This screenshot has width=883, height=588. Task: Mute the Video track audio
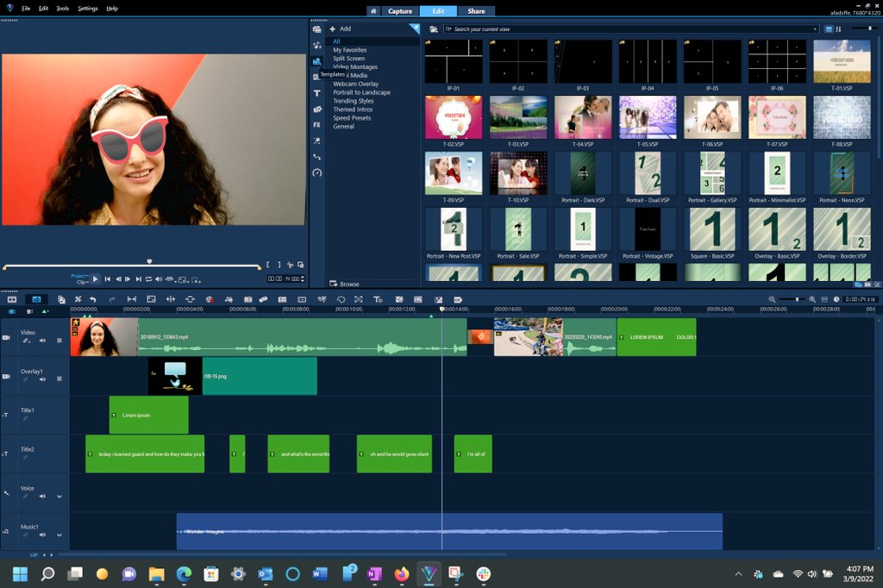pyautogui.click(x=42, y=341)
